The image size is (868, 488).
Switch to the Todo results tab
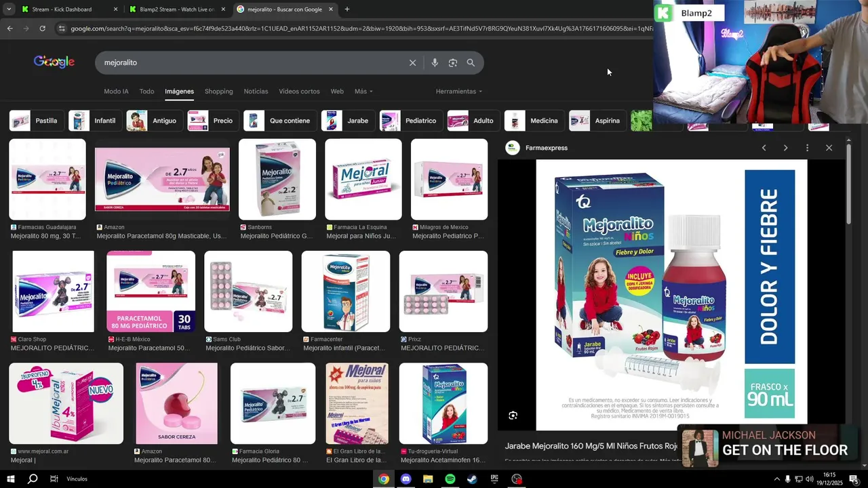[146, 91]
